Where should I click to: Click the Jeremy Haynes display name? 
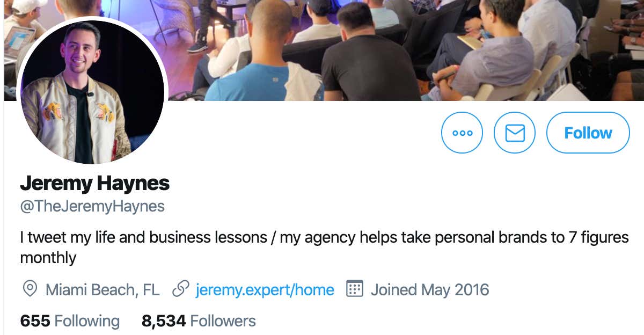(x=95, y=184)
